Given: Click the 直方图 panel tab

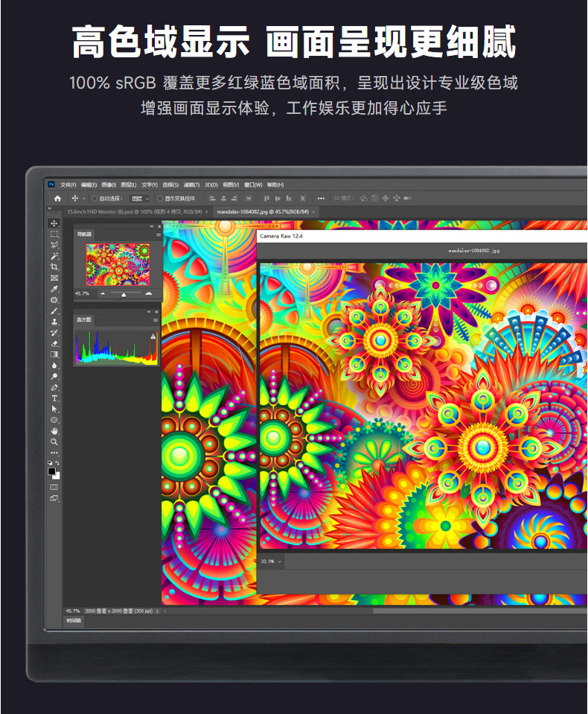Looking at the screenshot, I should [x=84, y=320].
